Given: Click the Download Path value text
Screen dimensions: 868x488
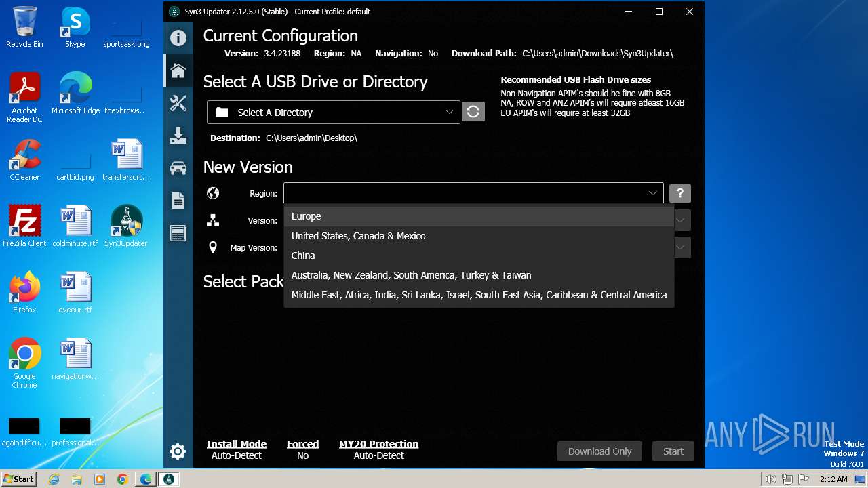Looking at the screenshot, I should (x=597, y=53).
